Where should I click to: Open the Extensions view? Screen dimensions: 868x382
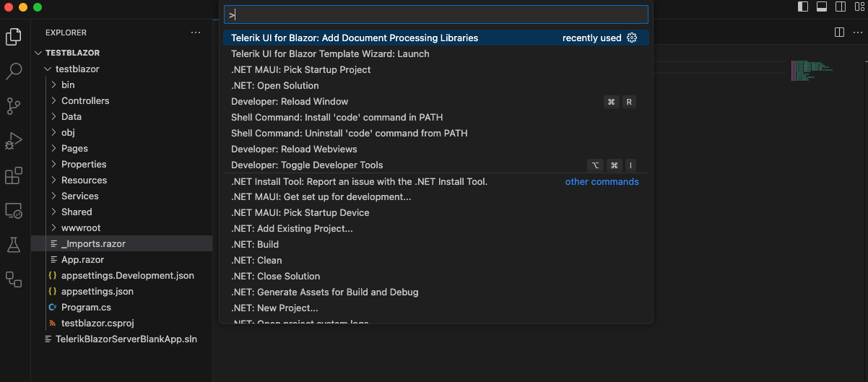click(14, 175)
